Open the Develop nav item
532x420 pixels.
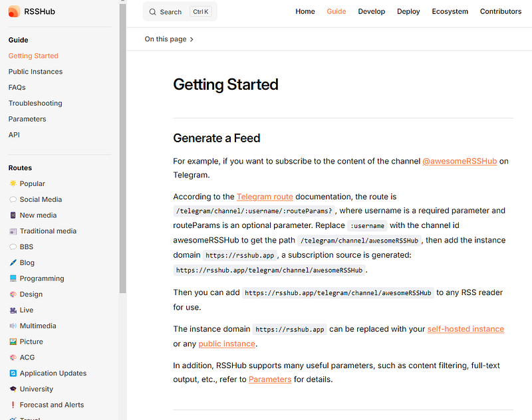pos(372,11)
